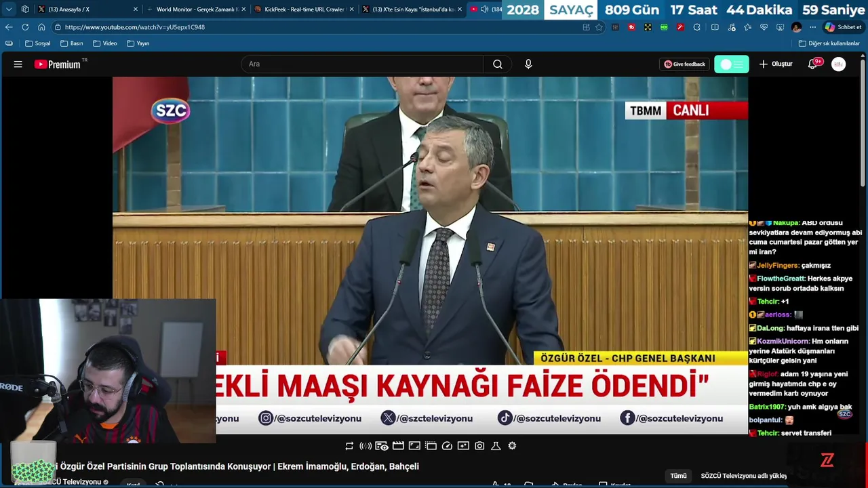868x488 pixels.
Task: Mute the YouTube tab speaker icon
Action: 484,9
